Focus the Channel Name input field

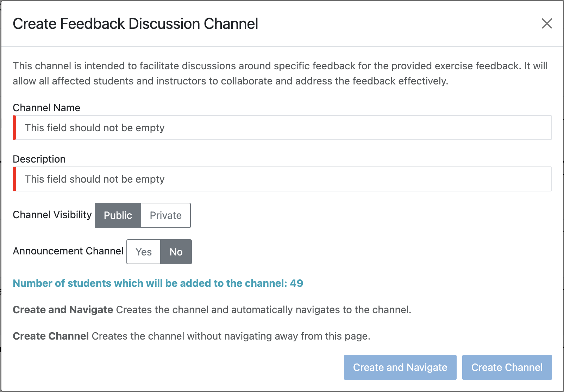(282, 128)
